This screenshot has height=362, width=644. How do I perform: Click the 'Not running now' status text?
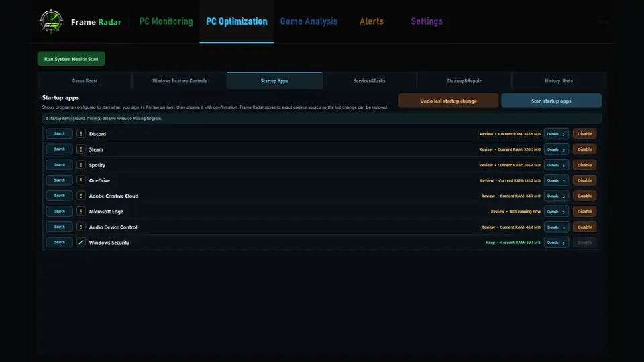click(525, 212)
